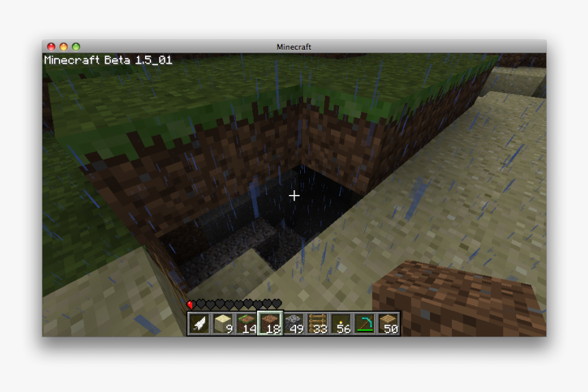
Task: Click the Minecraft Beta 1.5_01 version text
Action: (x=108, y=60)
